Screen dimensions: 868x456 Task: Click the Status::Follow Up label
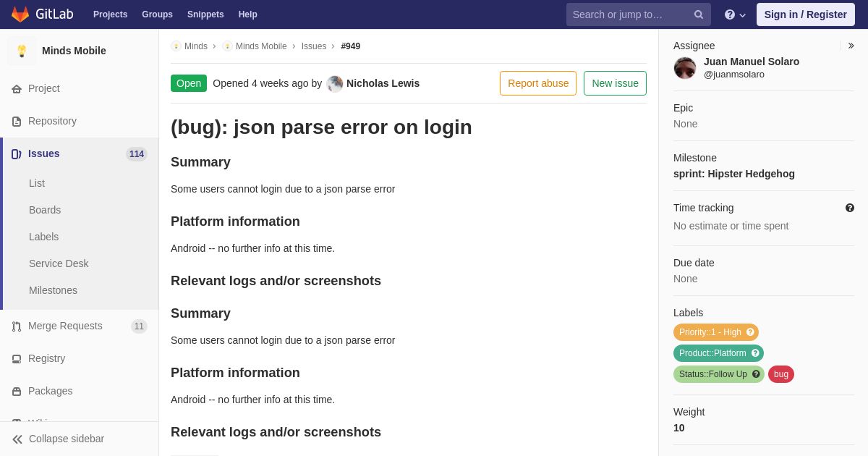[x=719, y=374]
